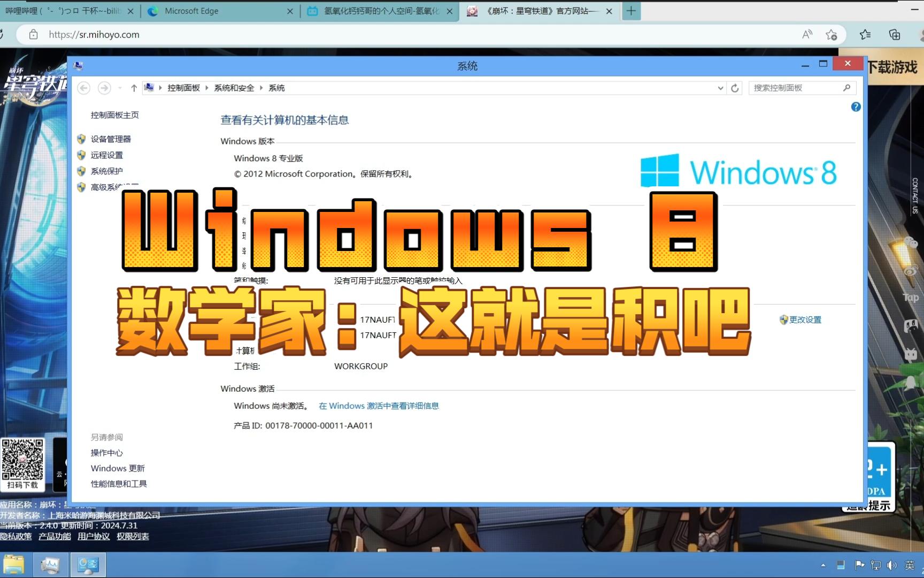
Task: Close the Microsoft Edge tab
Action: 290,11
